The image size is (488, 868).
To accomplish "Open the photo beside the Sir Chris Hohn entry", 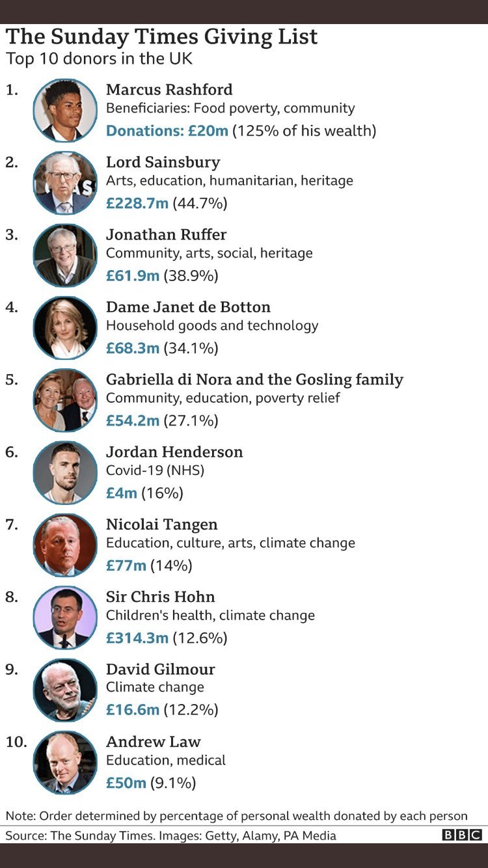I will tap(65, 617).
